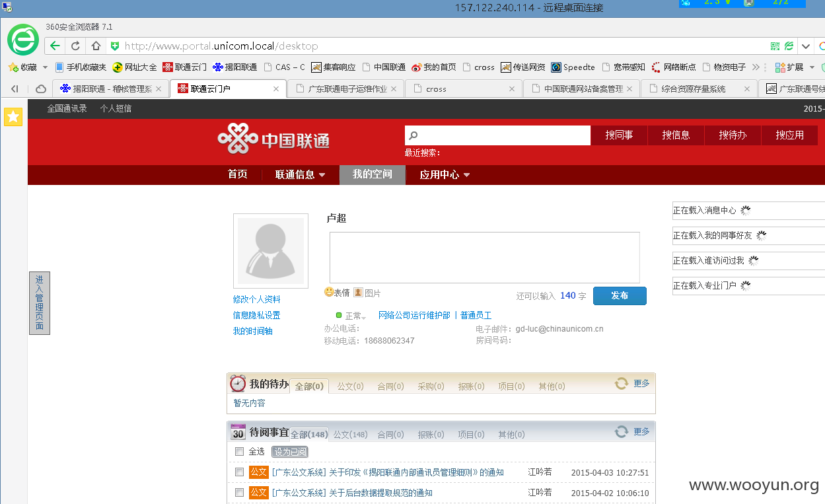Open the 集客响应 bookmark
825x504 pixels.
coord(334,67)
